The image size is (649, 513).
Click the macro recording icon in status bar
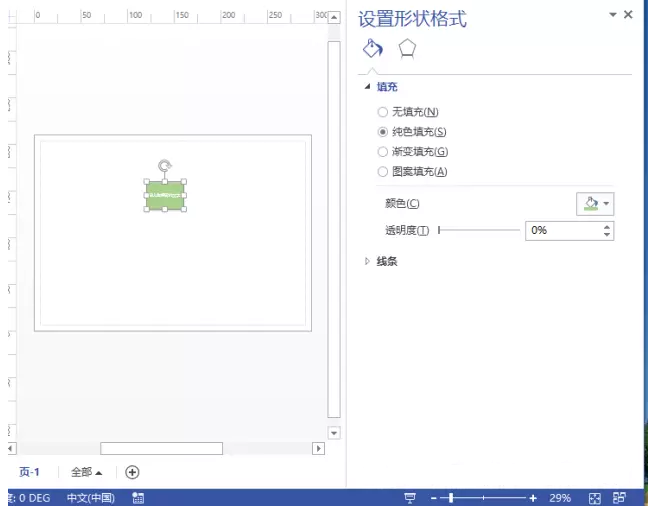138,498
